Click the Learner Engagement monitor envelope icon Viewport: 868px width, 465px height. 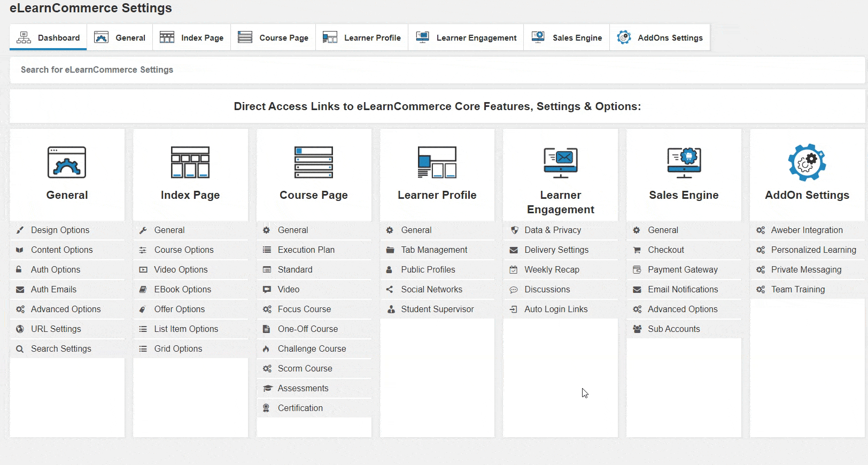tap(561, 162)
